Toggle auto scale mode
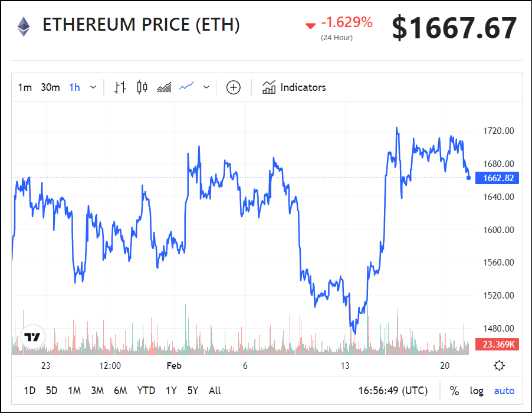 504,391
